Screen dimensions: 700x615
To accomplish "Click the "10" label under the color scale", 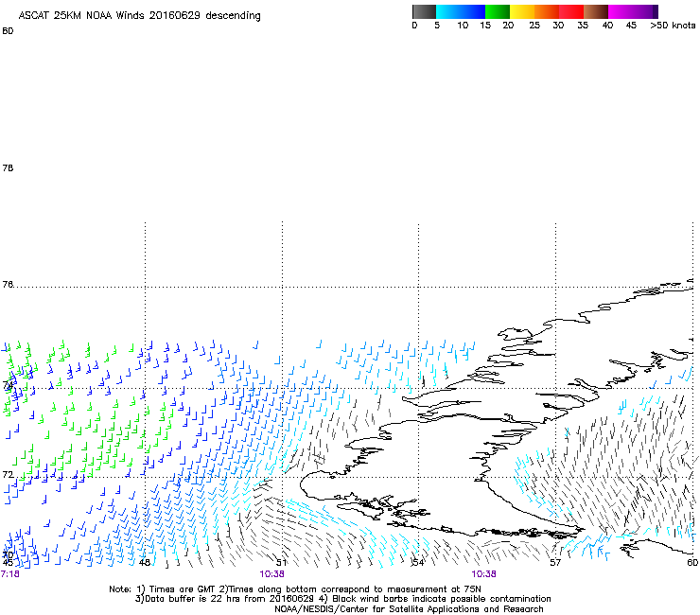I will [463, 26].
